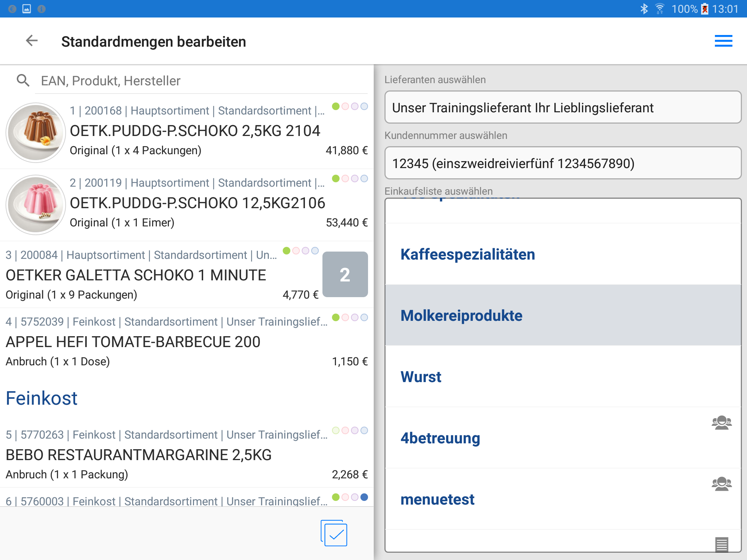Tap the chocolate pudding thumbnail image
Viewport: 747px width, 560px height.
click(x=36, y=133)
